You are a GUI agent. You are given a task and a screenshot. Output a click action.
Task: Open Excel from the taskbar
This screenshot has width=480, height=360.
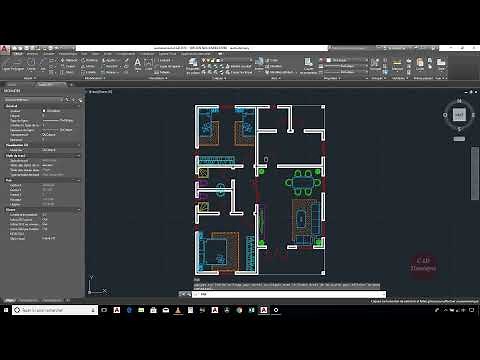[x=251, y=310]
